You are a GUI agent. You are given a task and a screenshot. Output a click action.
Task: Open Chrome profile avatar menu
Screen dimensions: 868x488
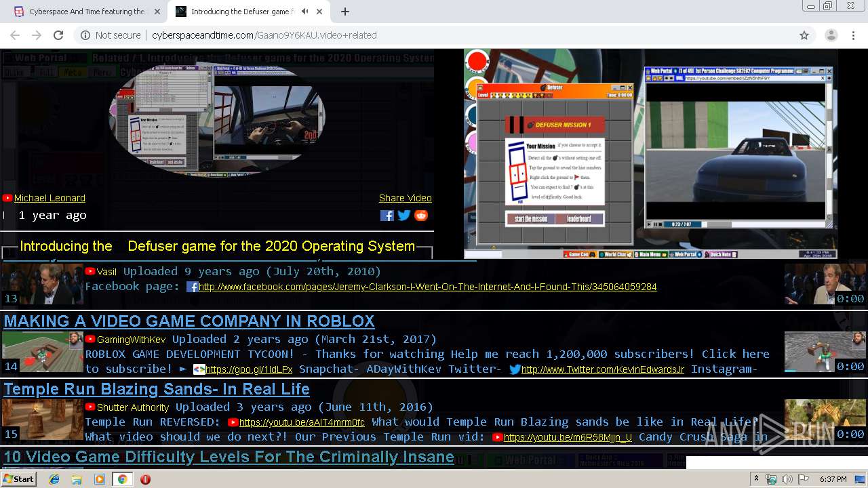point(831,35)
